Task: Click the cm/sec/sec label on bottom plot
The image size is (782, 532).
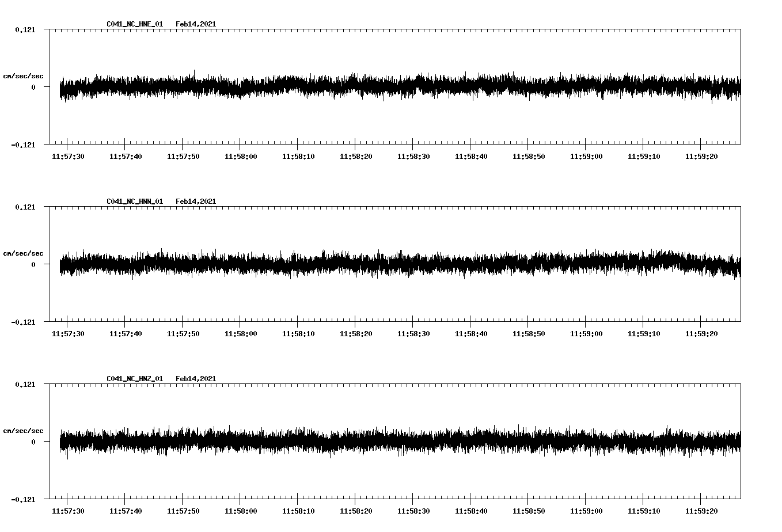Action: tap(24, 430)
